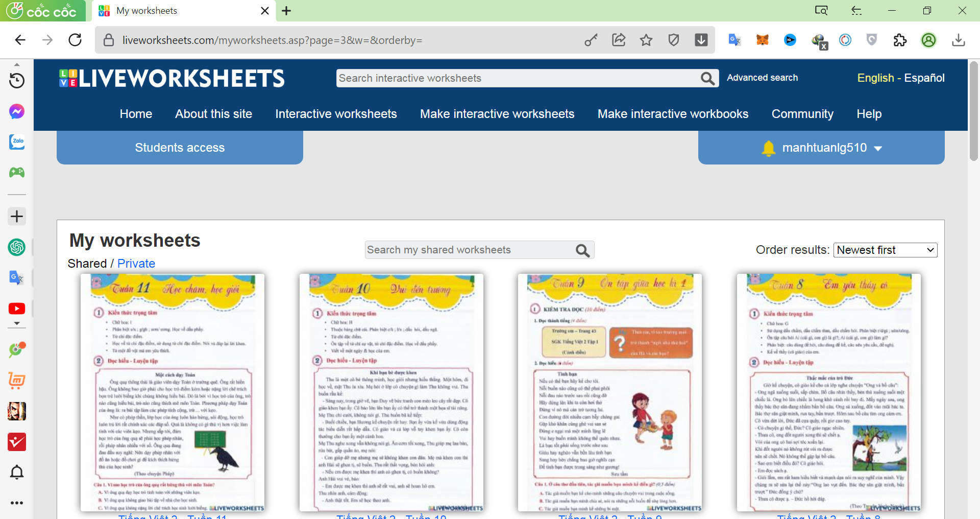Click the Students access button
The width and height of the screenshot is (980, 519).
(180, 148)
